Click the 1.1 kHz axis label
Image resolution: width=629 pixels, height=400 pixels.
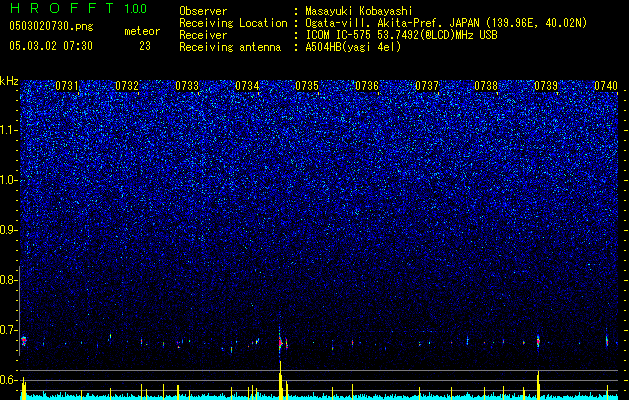9,130
